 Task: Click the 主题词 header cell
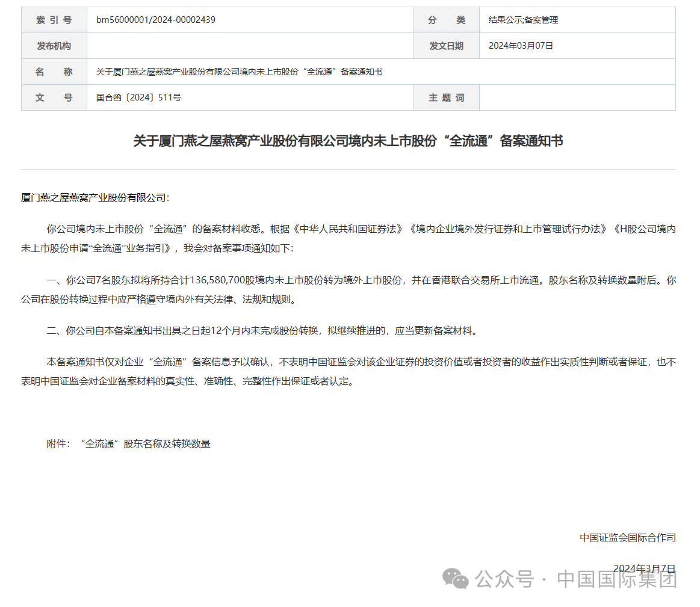(447, 97)
